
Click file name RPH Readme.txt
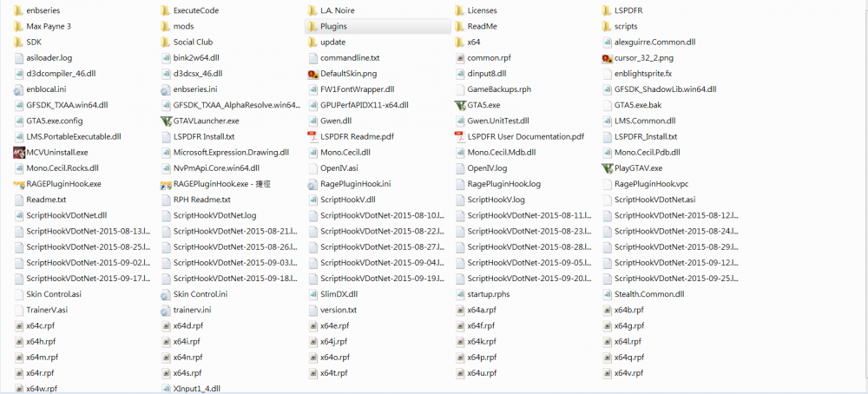click(x=202, y=200)
